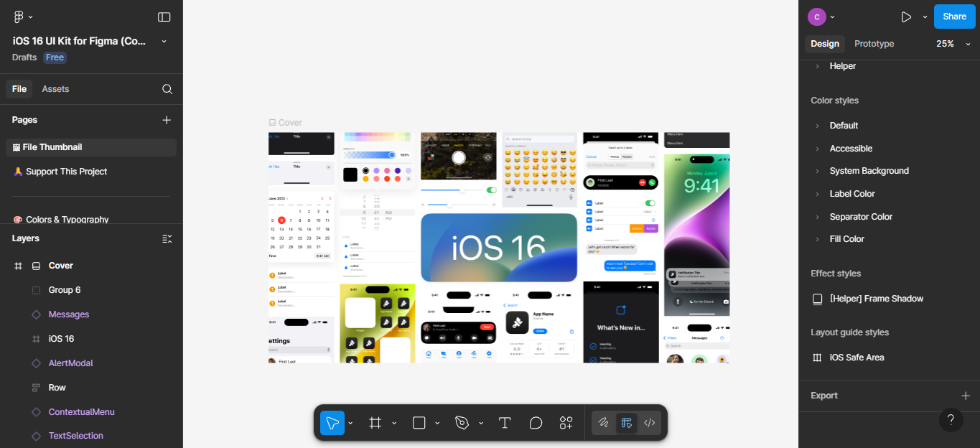Select the Move tool arrow

point(332,423)
